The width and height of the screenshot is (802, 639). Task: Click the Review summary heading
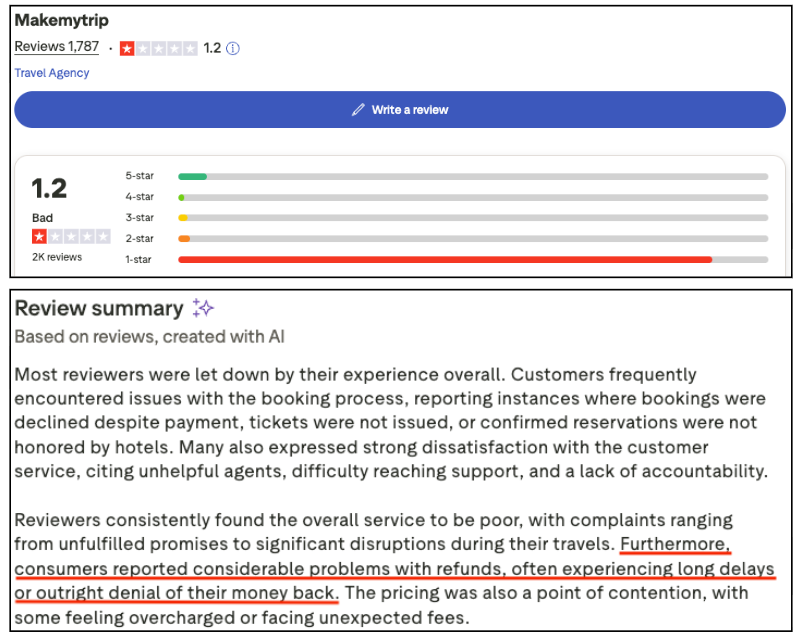tap(99, 308)
